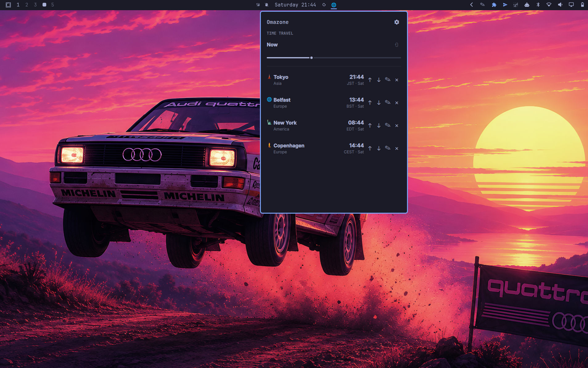588x368 pixels.
Task: Open the launcher menu icon in top bar
Action: coord(8,5)
